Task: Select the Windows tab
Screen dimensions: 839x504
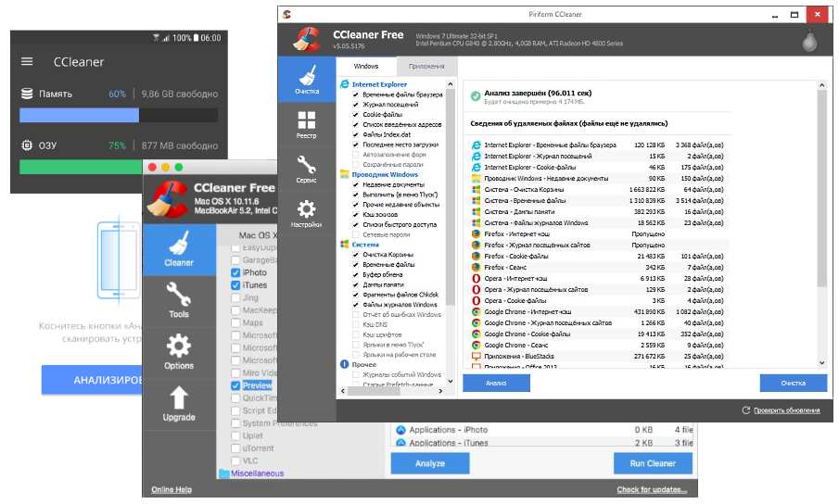Action: coord(365,67)
